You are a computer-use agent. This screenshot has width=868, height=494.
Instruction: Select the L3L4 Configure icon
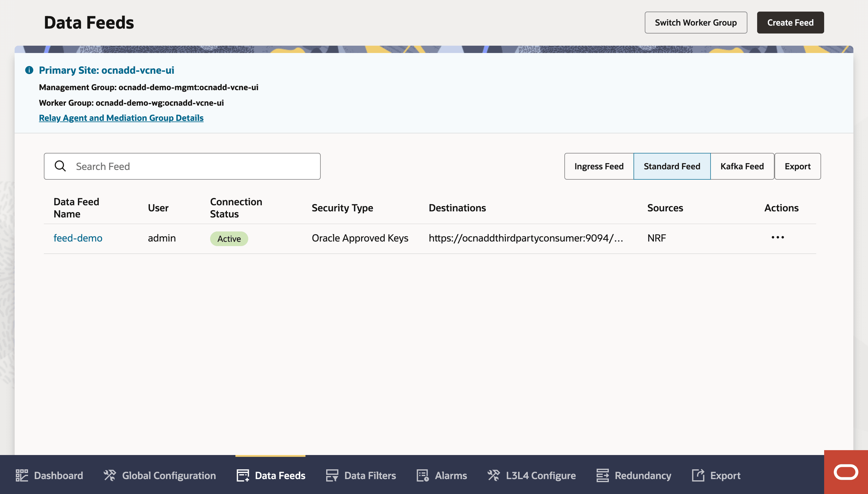493,475
